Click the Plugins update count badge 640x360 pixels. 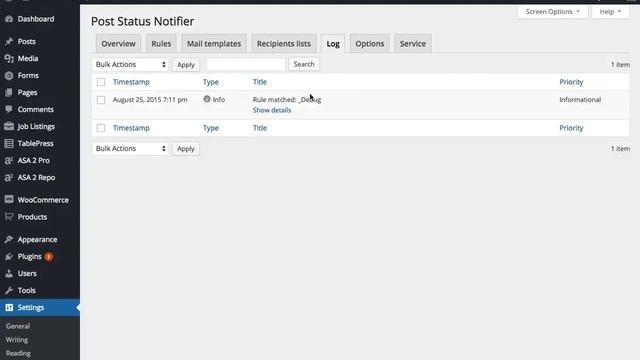pos(49,257)
